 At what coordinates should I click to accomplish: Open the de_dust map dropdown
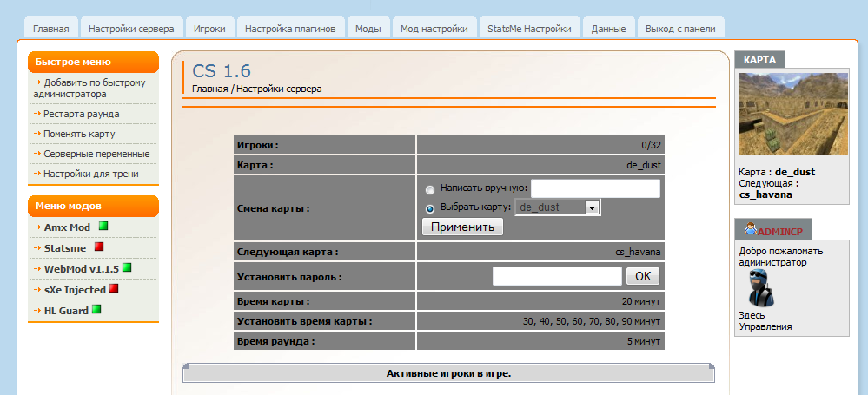click(558, 207)
